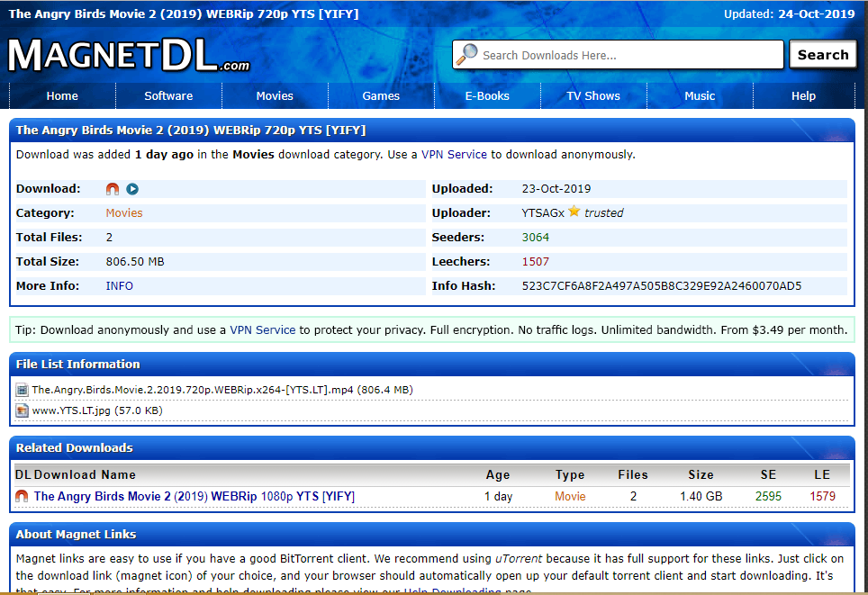Click the Size column header
Screen dimensions: 868x595
point(701,475)
